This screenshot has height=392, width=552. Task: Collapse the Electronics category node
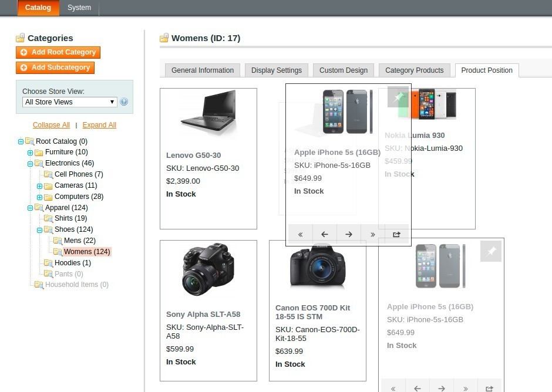31,163
